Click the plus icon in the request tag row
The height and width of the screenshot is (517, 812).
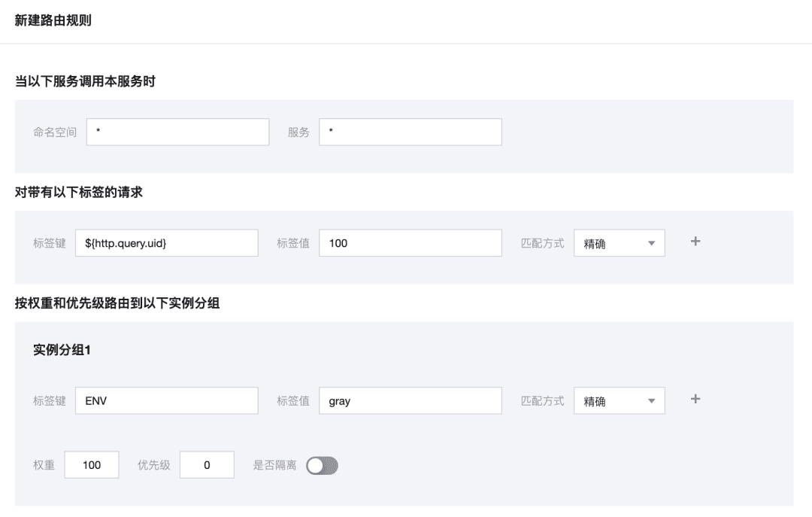[x=695, y=242]
